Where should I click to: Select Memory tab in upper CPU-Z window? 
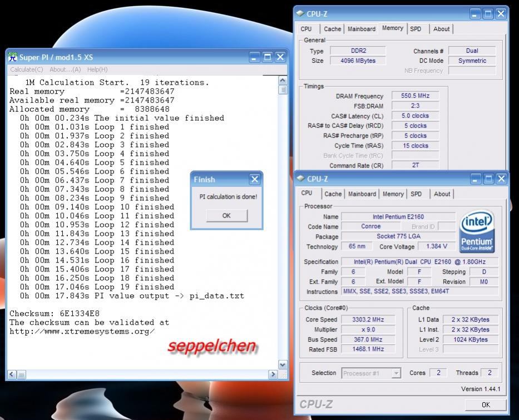(x=393, y=28)
